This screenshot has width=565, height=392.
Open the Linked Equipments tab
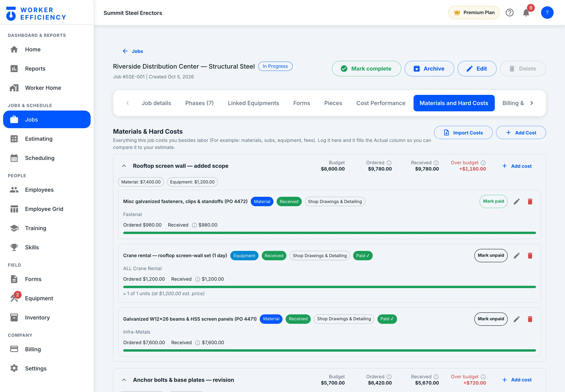click(253, 103)
